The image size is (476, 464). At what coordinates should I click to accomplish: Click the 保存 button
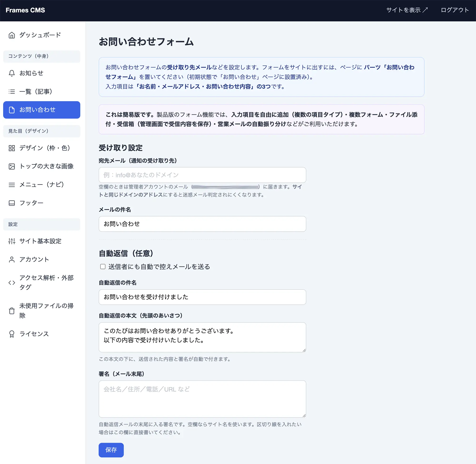[x=111, y=450]
